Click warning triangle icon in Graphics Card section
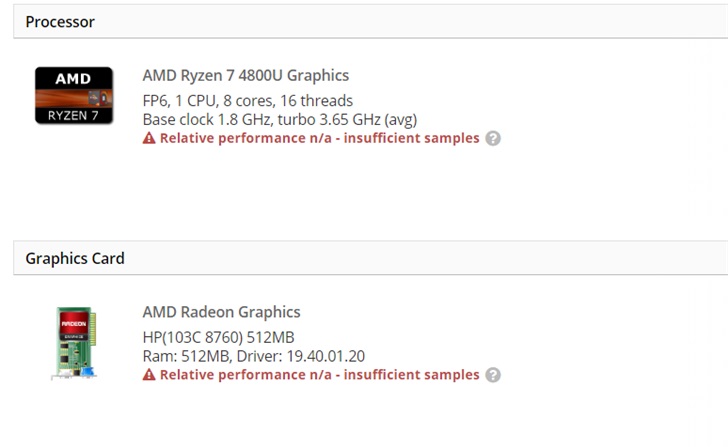 [149, 375]
